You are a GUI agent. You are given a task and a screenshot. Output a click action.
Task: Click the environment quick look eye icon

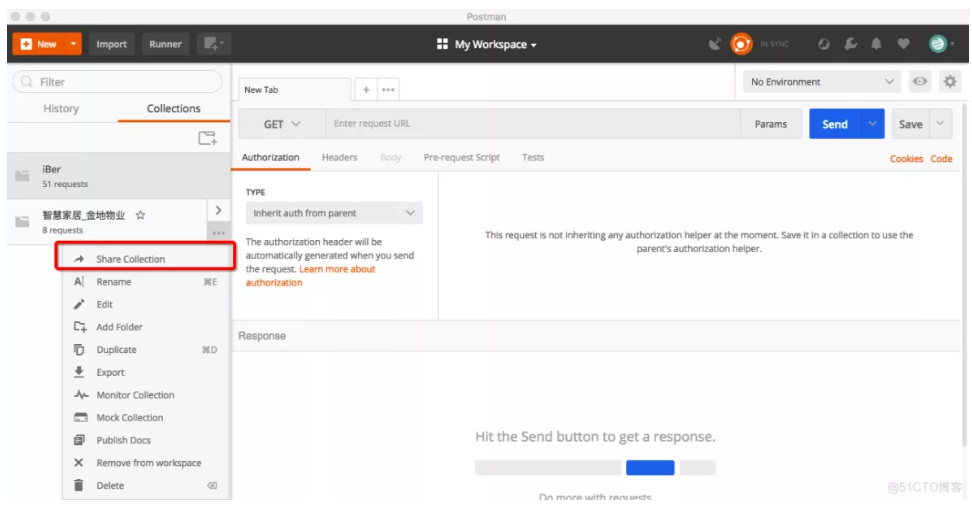point(920,81)
